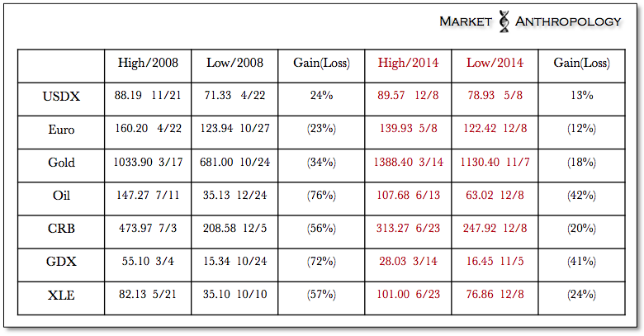The image size is (644, 336).
Task: Select the USDX row label
Action: tap(60, 96)
